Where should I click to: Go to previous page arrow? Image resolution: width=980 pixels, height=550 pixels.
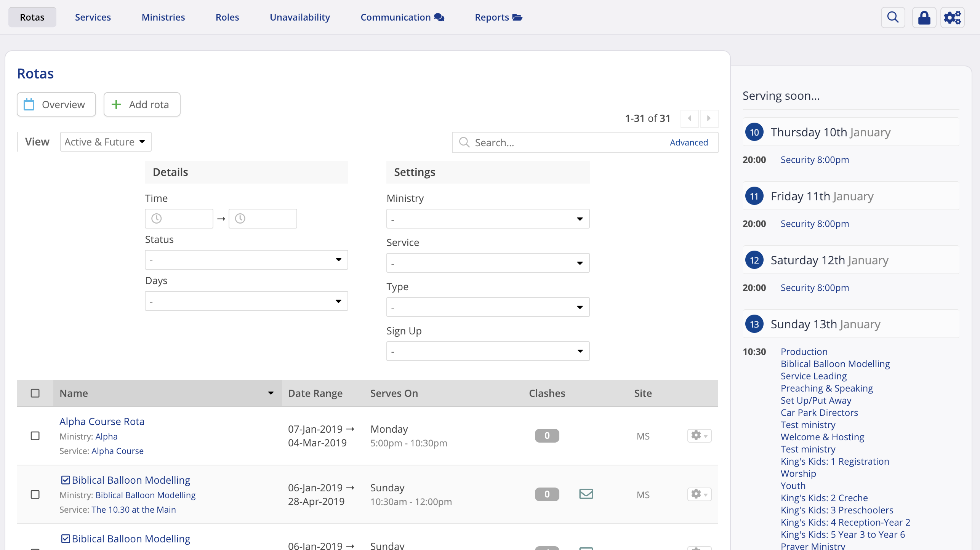[690, 118]
